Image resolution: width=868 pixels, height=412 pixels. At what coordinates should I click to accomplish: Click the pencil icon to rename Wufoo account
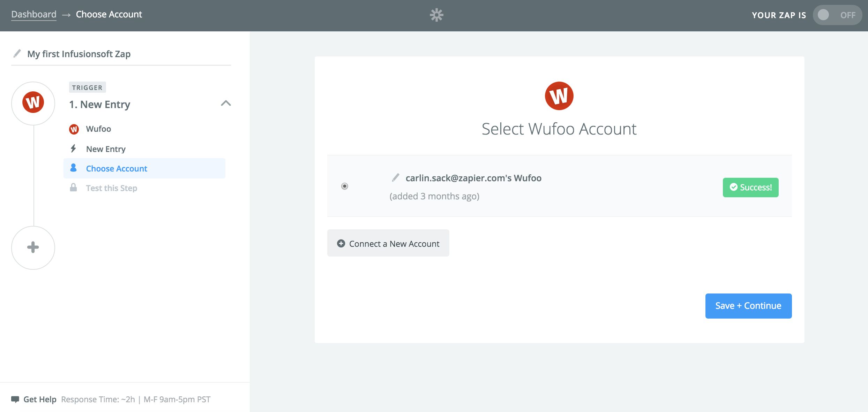[395, 178]
